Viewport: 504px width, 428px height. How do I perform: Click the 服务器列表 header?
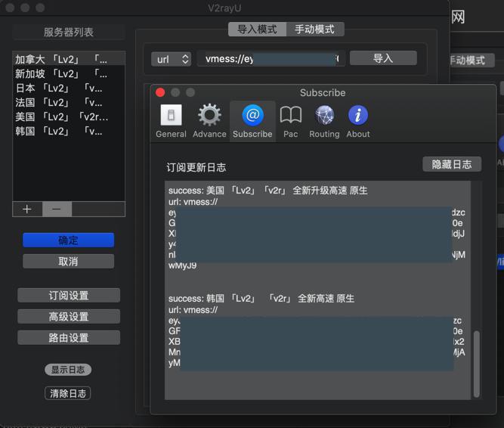[69, 33]
